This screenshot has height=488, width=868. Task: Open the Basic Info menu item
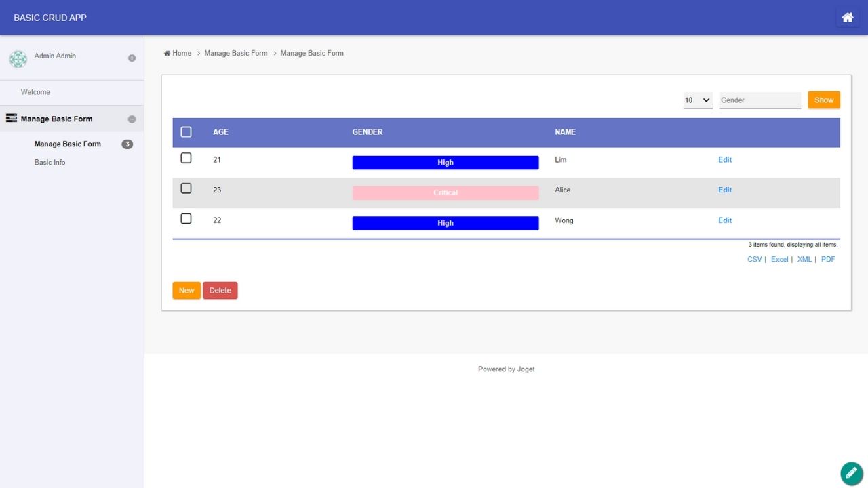(x=50, y=163)
